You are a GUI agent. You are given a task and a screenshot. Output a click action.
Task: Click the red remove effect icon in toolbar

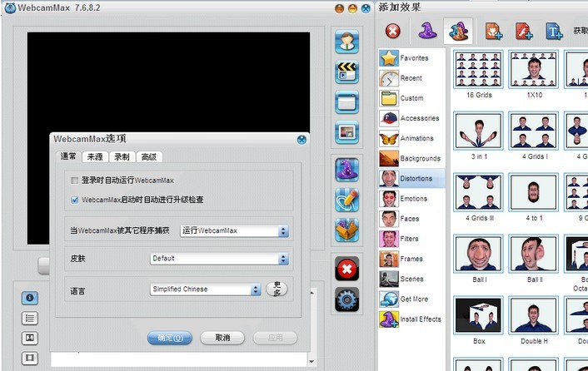[x=392, y=31]
